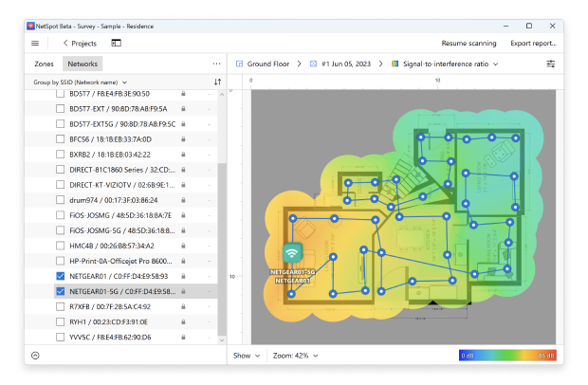Screen dimensions: 588x385
Task: Check the BFCS6 network checkbox
Action: tap(60, 139)
